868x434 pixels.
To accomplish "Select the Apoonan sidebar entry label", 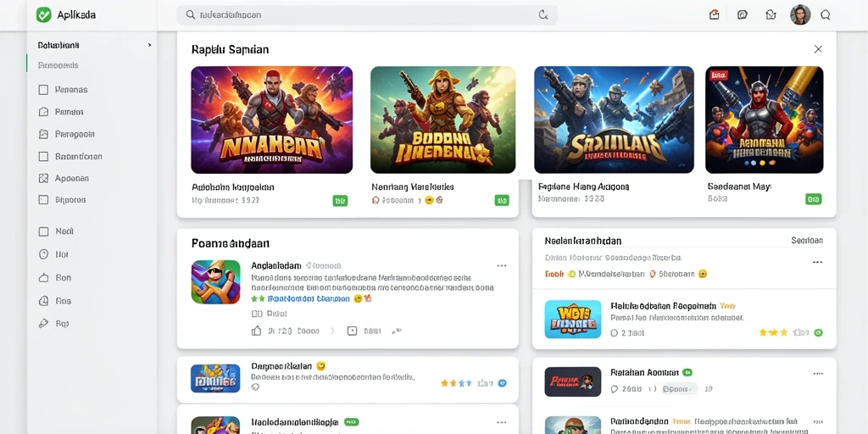I will pos(72,178).
